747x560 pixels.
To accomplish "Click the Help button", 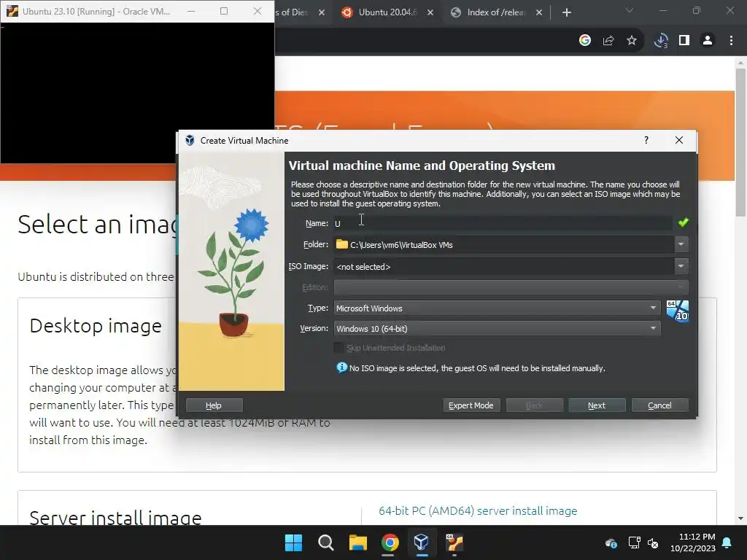I will tap(214, 405).
